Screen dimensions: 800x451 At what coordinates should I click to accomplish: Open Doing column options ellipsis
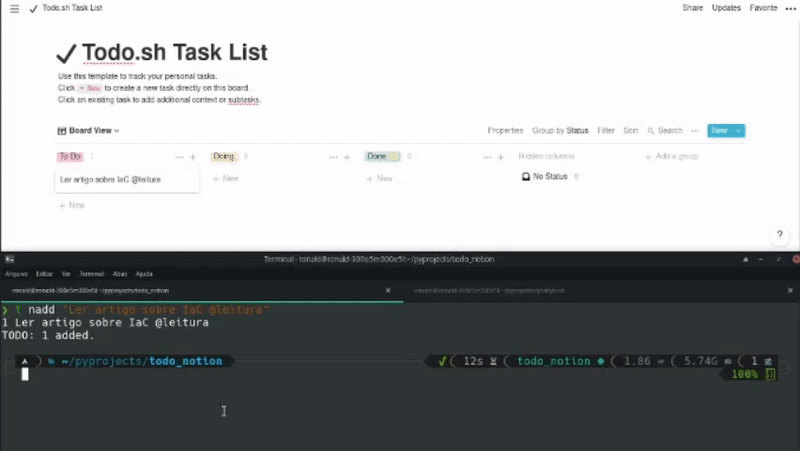click(x=333, y=157)
